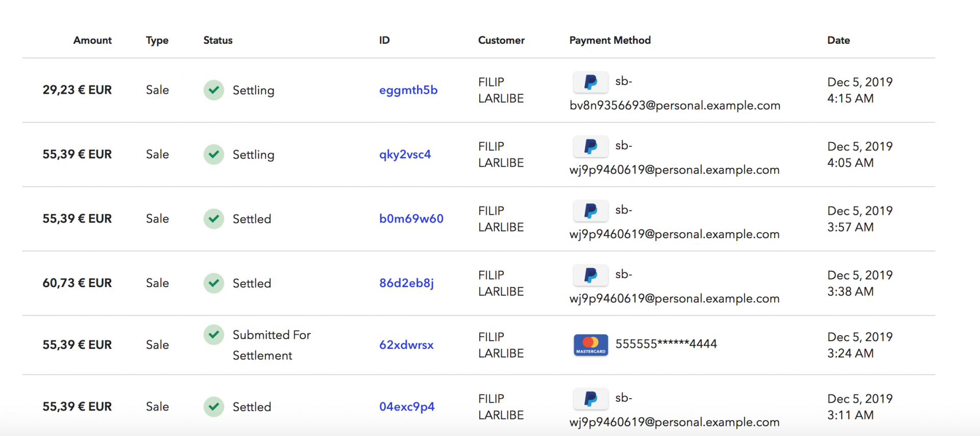Click the PayPal icon for transaction b0m69w60
Screen dimensions: 980x436
click(x=591, y=211)
